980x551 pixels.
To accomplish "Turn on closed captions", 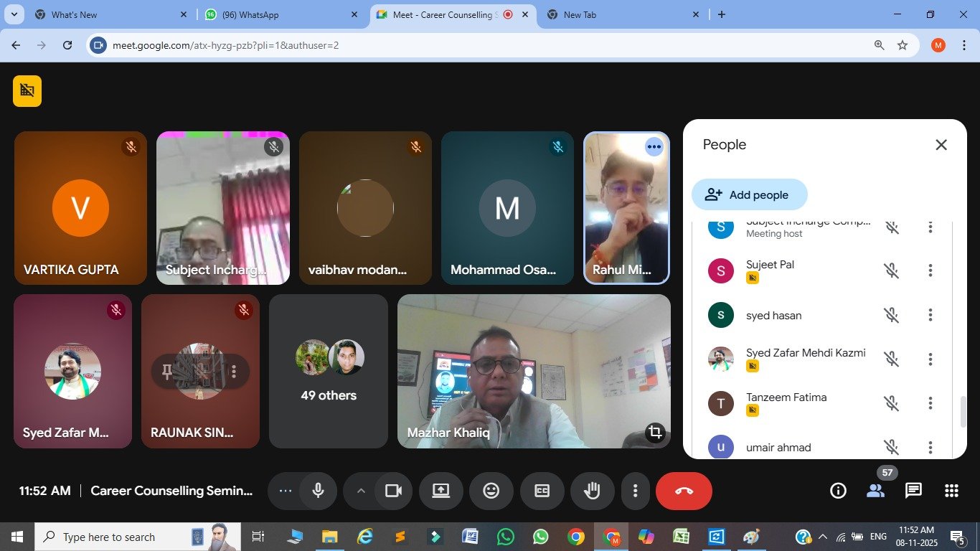I will (x=542, y=491).
